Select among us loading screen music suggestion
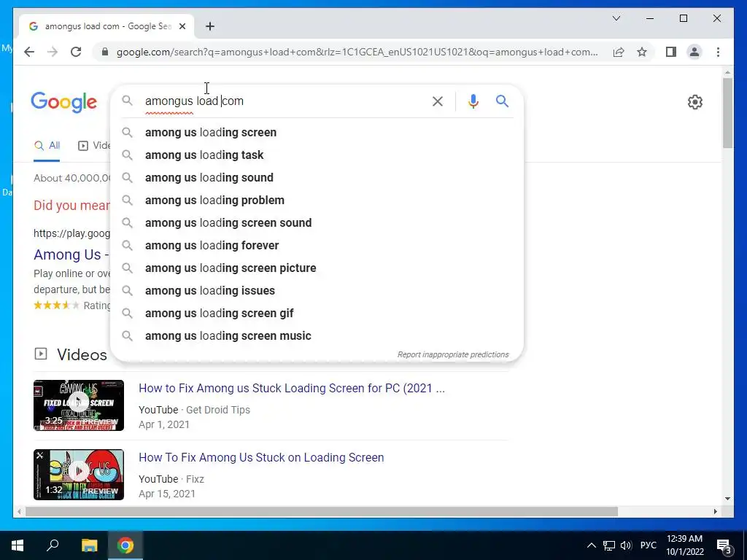747x560 pixels. coord(317,335)
